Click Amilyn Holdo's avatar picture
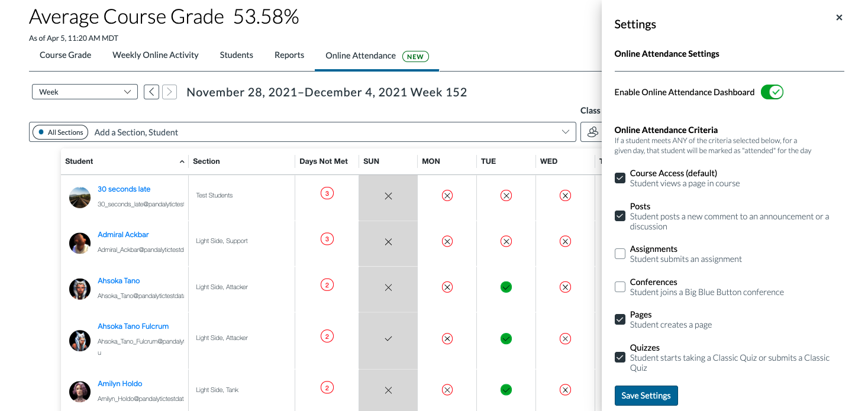 pos(80,391)
